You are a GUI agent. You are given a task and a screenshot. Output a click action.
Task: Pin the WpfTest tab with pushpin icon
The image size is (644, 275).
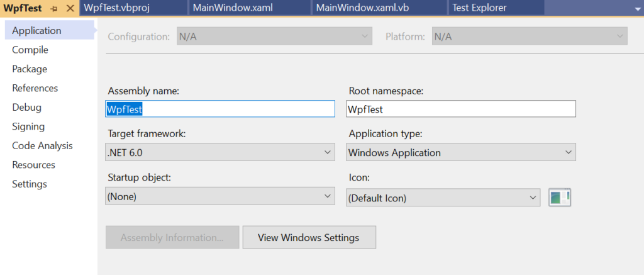54,8
